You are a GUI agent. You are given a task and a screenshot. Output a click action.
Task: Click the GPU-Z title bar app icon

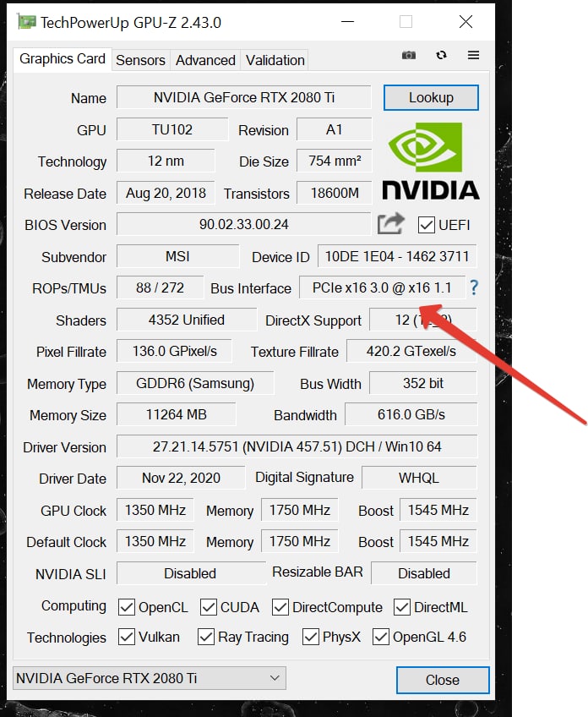coord(26,21)
